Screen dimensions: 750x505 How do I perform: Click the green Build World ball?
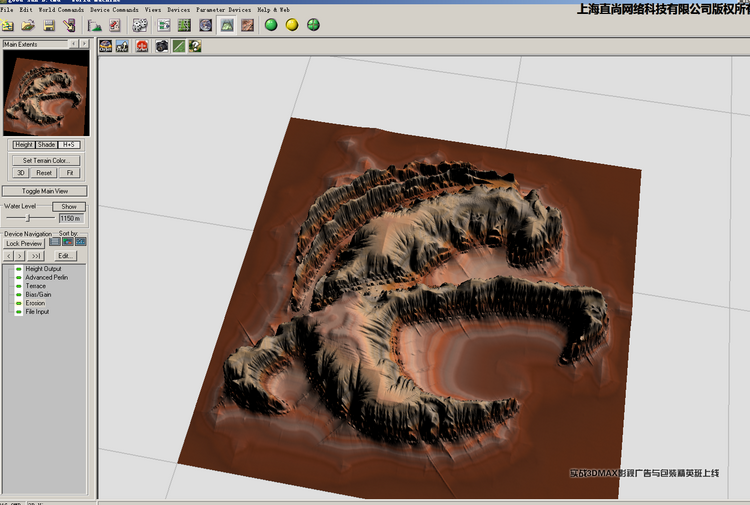click(x=271, y=25)
